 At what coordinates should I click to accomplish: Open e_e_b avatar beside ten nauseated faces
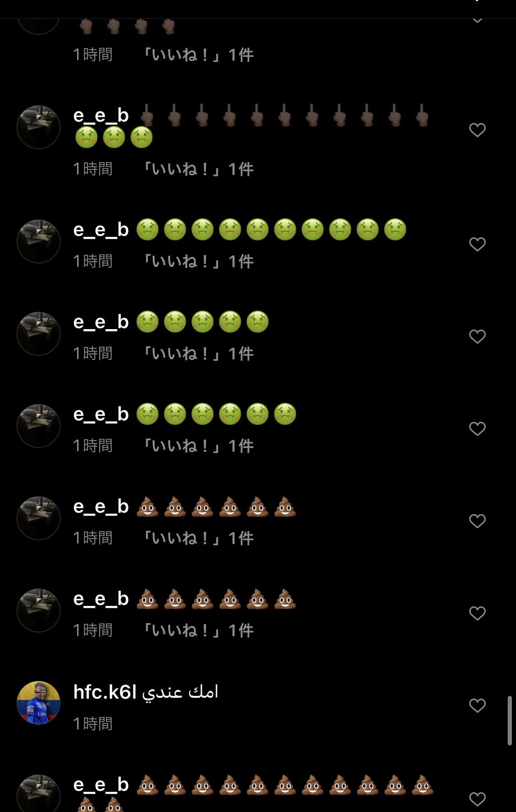(39, 241)
